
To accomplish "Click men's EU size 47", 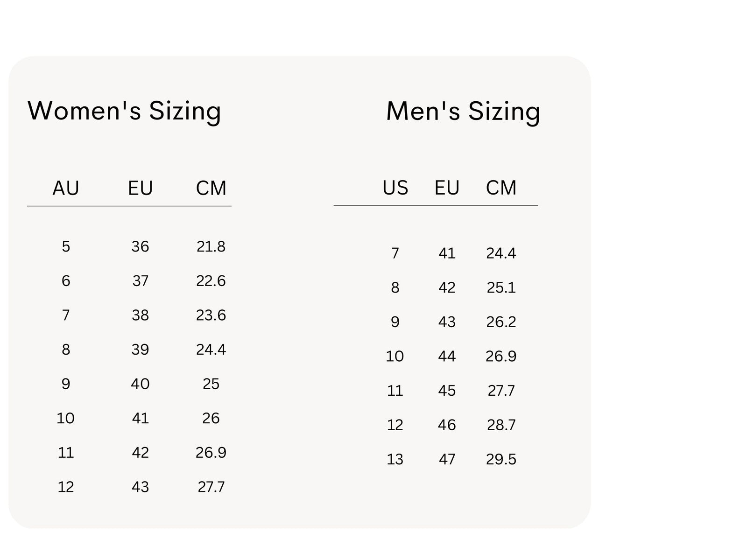I will pyautogui.click(x=447, y=459).
